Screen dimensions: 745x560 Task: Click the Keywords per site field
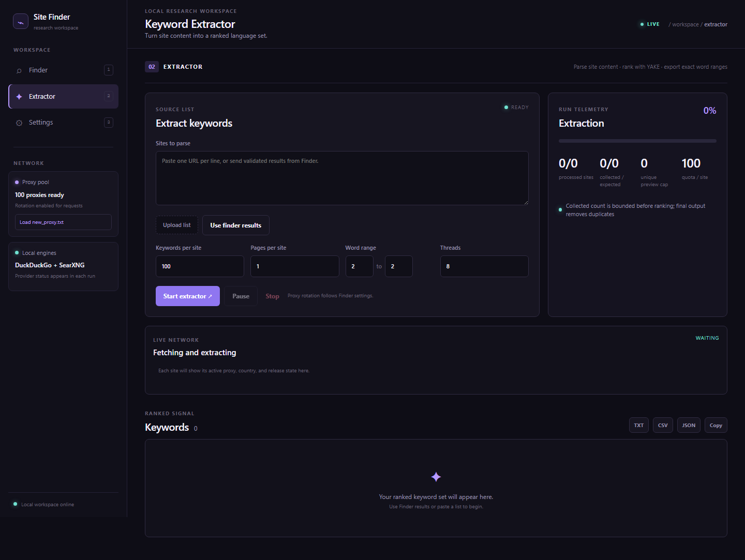pyautogui.click(x=200, y=266)
